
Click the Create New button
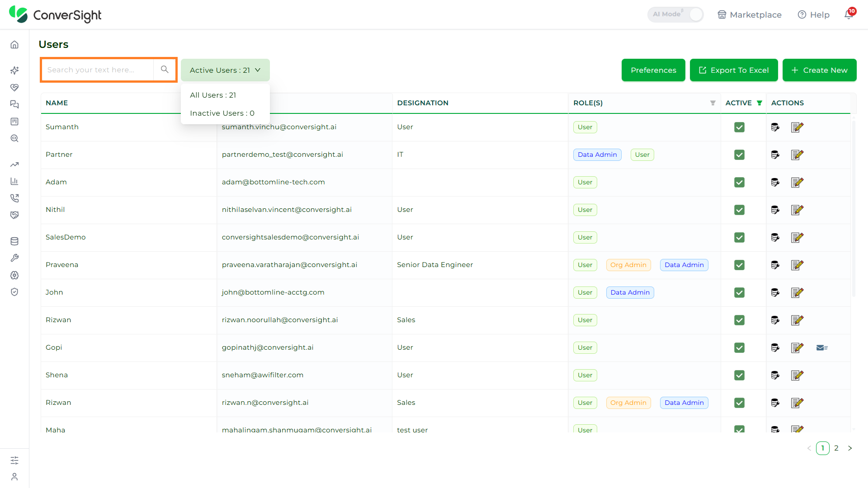[820, 70]
